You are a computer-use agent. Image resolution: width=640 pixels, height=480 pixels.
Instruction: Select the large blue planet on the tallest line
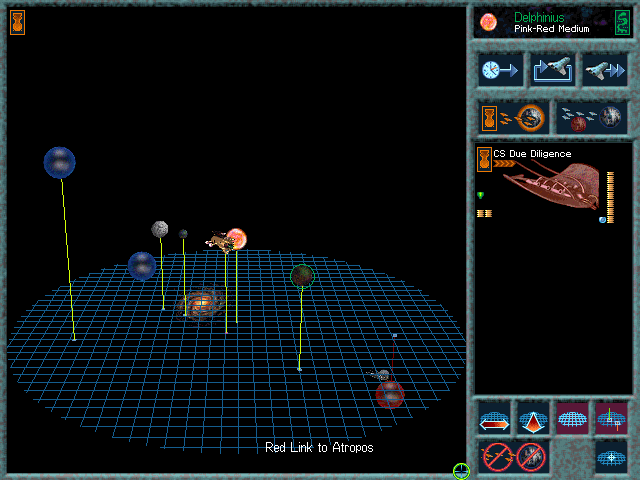tap(60, 162)
